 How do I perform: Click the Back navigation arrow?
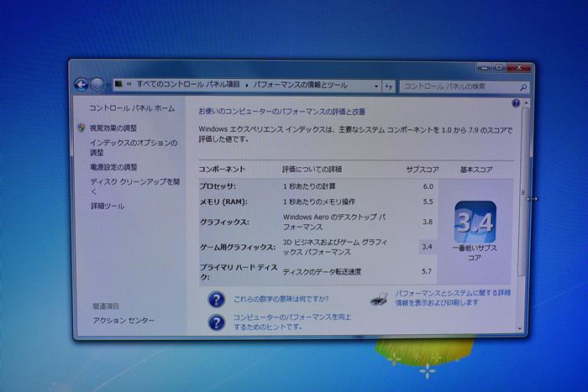(x=81, y=85)
